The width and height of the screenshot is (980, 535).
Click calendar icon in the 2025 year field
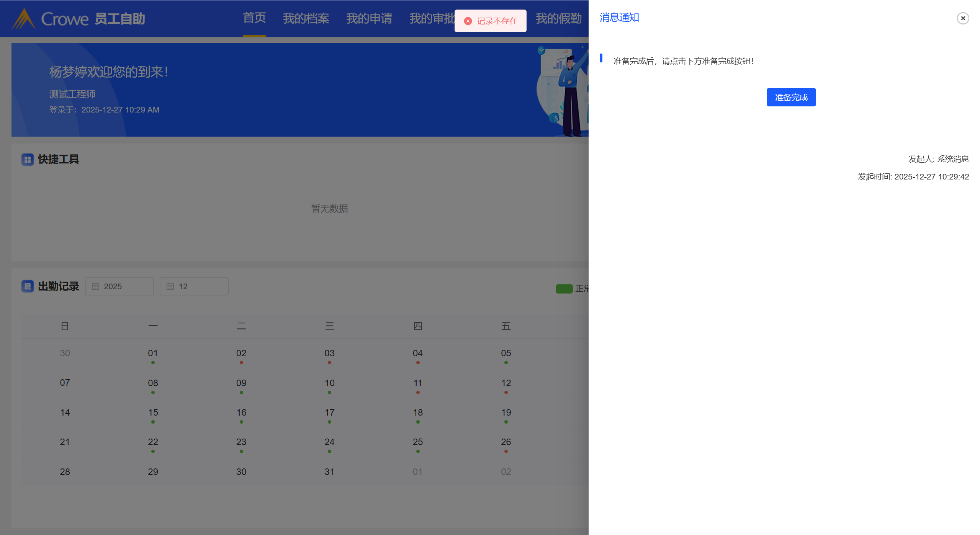[x=96, y=287]
